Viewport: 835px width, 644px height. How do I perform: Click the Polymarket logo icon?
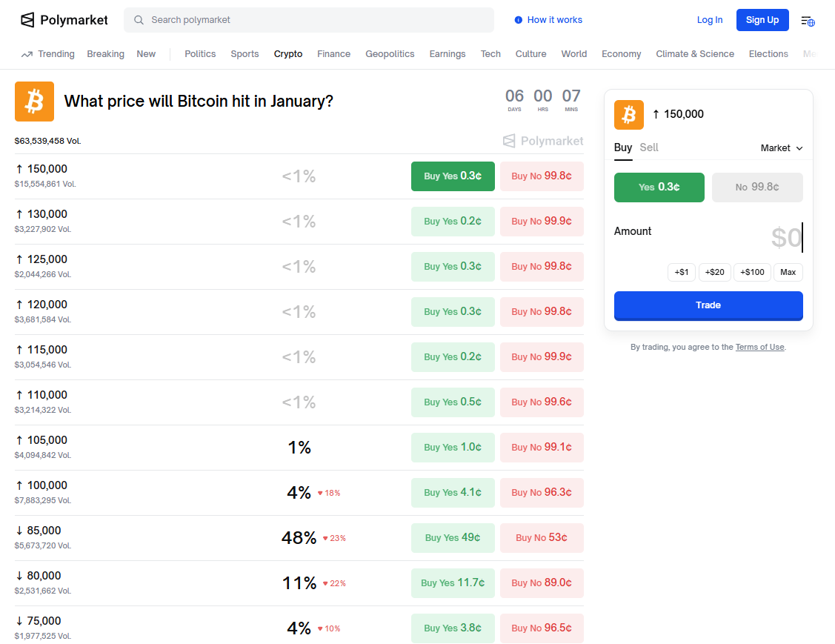[27, 20]
